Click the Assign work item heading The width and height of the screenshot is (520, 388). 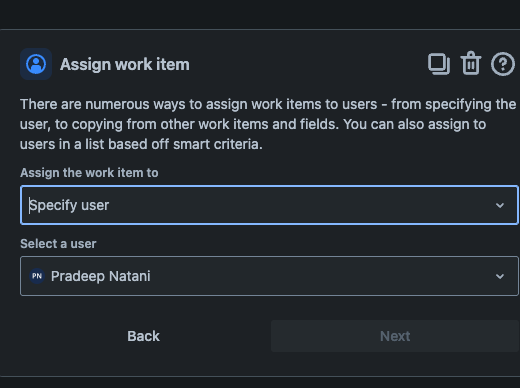pyautogui.click(x=125, y=64)
